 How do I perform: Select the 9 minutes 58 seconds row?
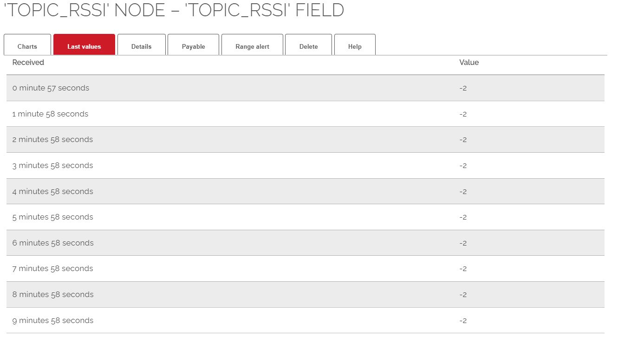coord(52,321)
